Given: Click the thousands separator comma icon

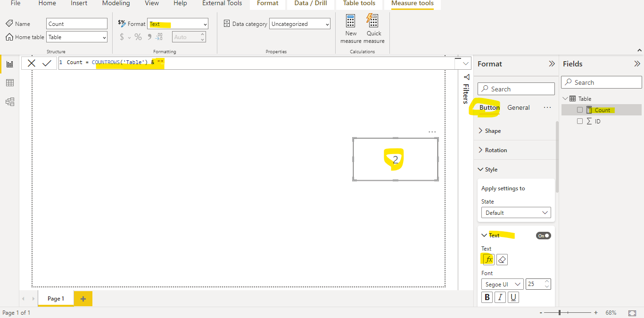Looking at the screenshot, I should [x=149, y=37].
